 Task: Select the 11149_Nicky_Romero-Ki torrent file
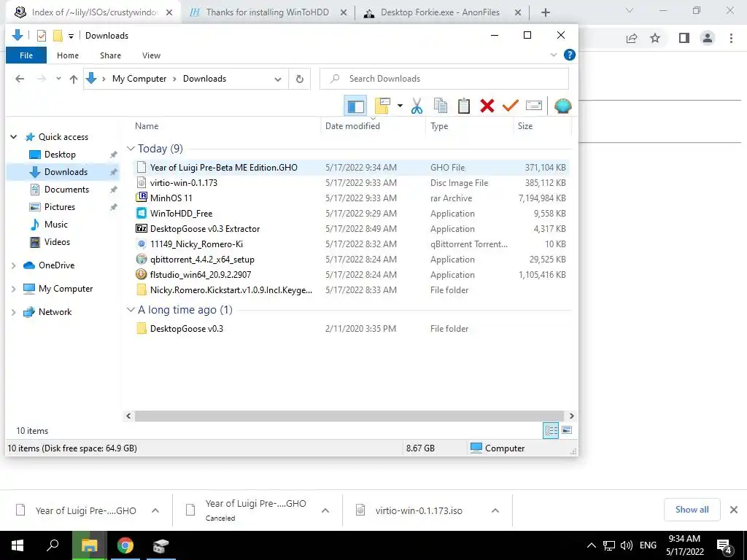coord(351,244)
